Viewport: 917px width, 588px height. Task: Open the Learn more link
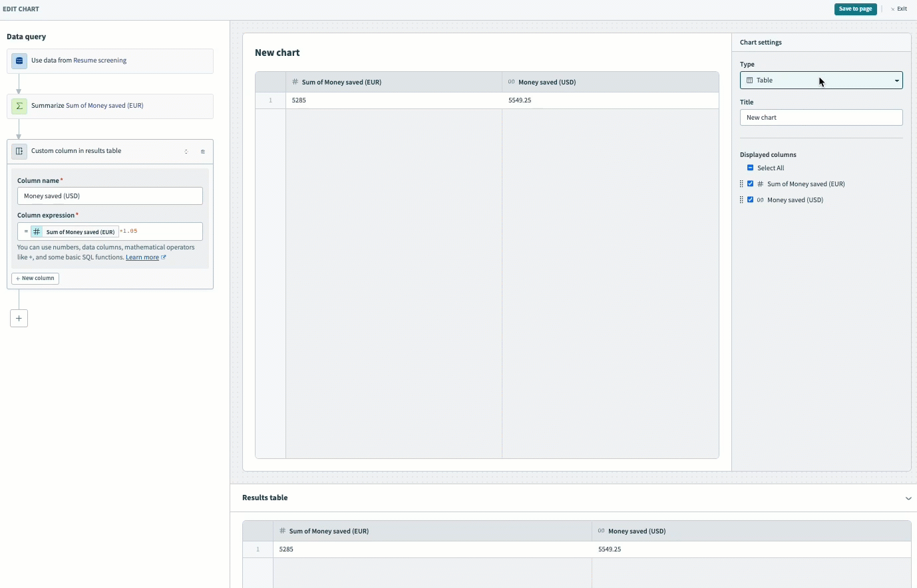(142, 257)
